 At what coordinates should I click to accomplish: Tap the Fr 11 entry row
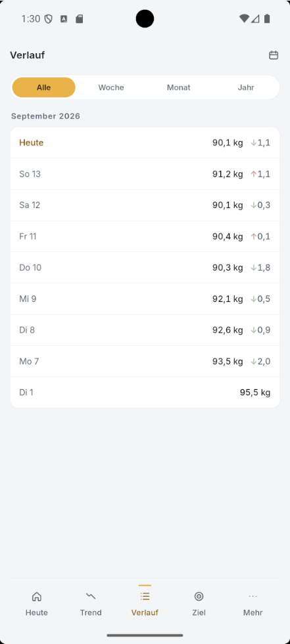point(145,236)
